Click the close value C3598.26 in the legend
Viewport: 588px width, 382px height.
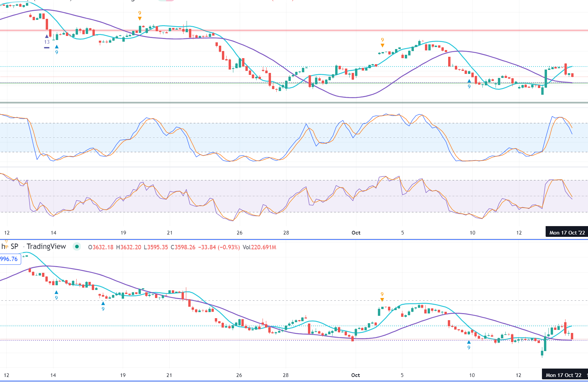tap(183, 247)
